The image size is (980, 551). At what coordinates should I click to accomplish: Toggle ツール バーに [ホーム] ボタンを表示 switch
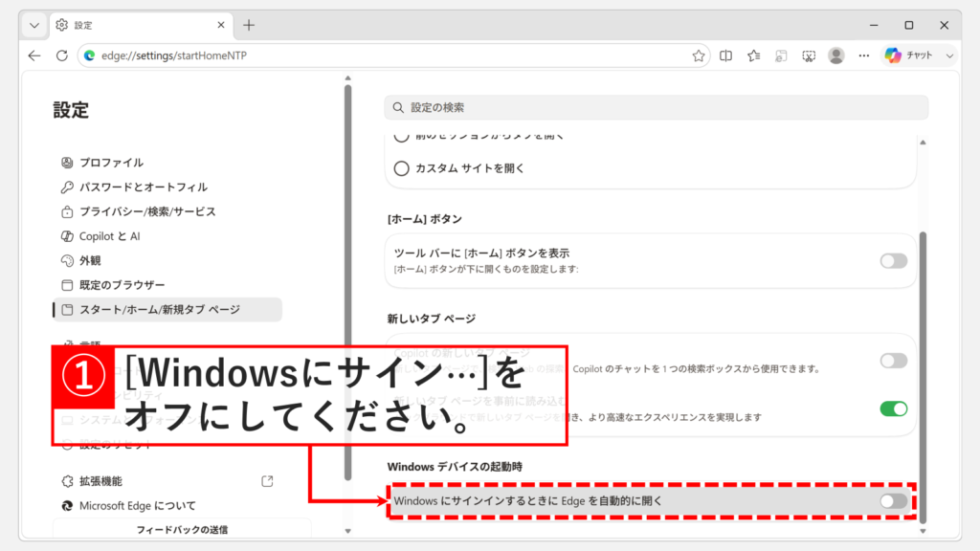coord(893,261)
